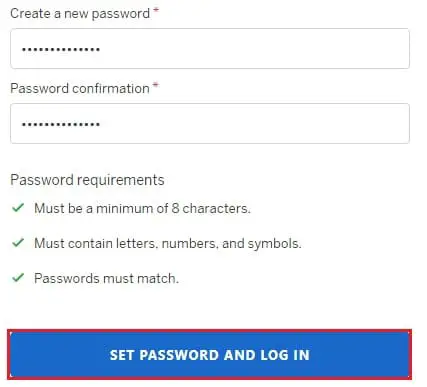Viewport: 427px width, 387px height.
Task: Click the red asterisk after 'Create a new password'
Action: click(x=156, y=11)
